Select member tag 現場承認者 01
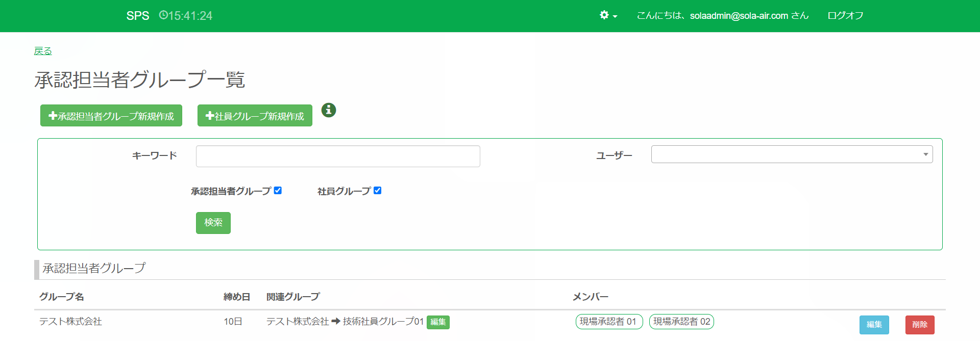 point(608,322)
